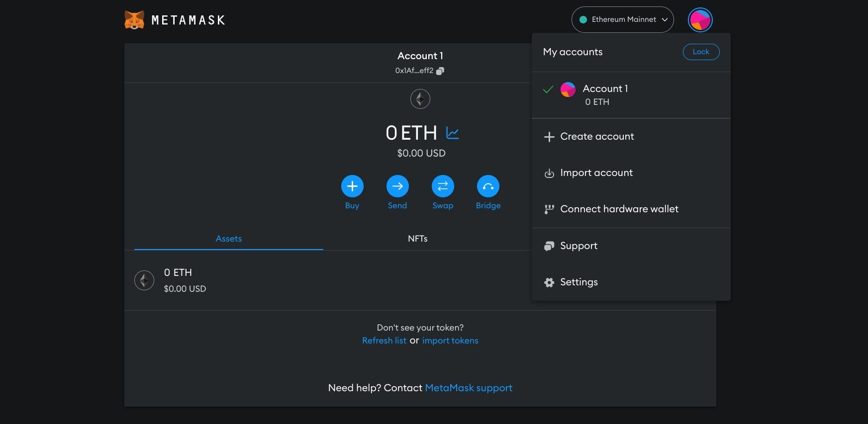Viewport: 868px width, 424px height.
Task: Click the Bridge button
Action: click(488, 186)
